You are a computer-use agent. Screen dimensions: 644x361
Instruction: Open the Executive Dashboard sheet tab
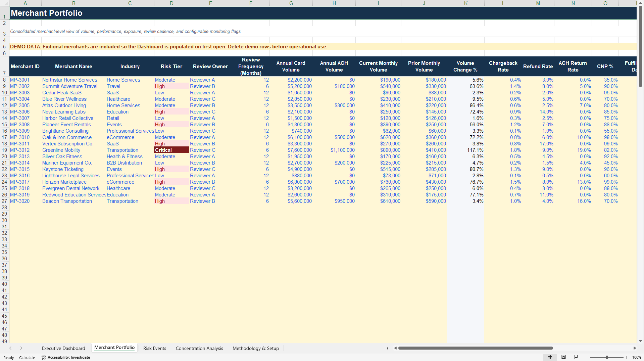click(x=63, y=348)
